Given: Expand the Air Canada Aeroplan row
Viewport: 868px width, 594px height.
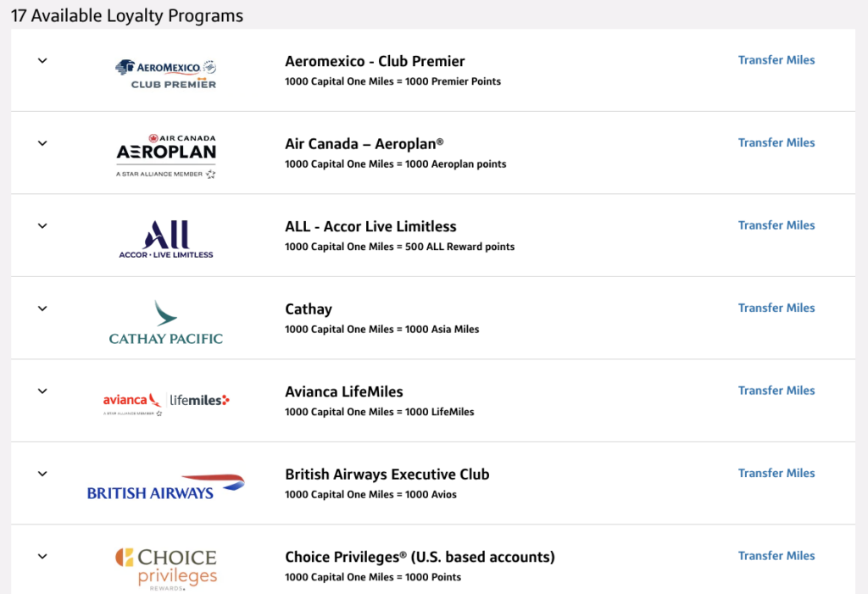Looking at the screenshot, I should coord(42,143).
